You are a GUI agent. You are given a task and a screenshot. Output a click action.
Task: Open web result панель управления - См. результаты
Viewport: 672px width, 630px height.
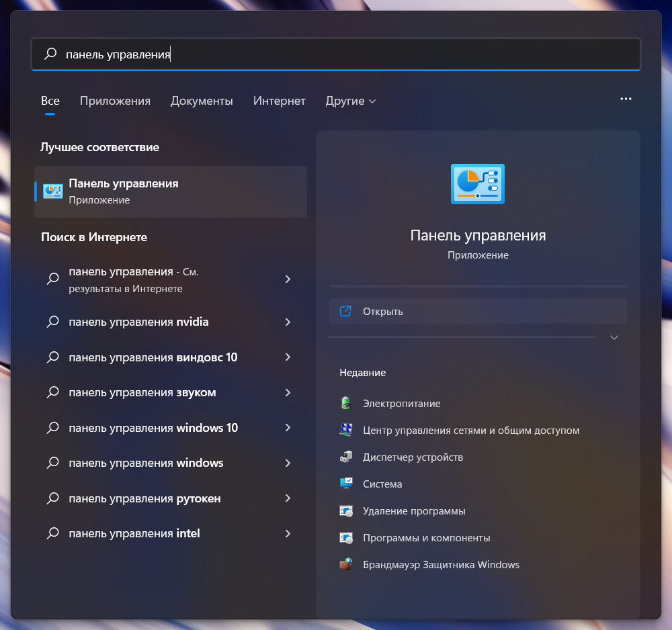171,279
